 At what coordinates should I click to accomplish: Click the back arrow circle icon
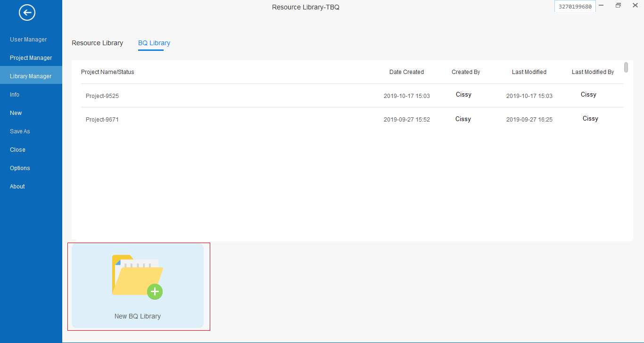point(27,13)
